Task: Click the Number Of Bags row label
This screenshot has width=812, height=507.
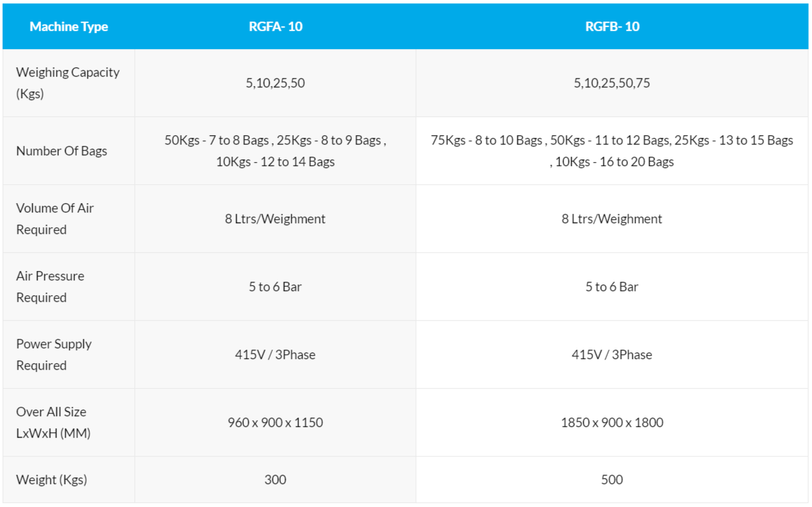Action: tap(62, 151)
